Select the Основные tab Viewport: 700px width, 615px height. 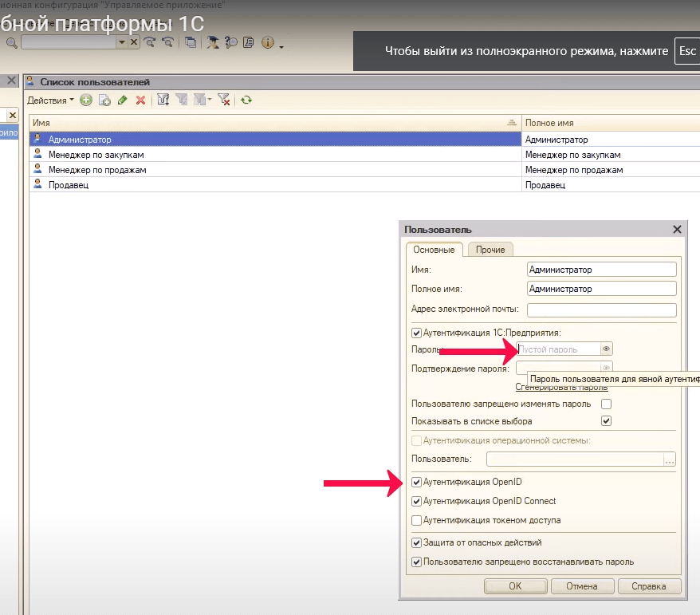434,250
